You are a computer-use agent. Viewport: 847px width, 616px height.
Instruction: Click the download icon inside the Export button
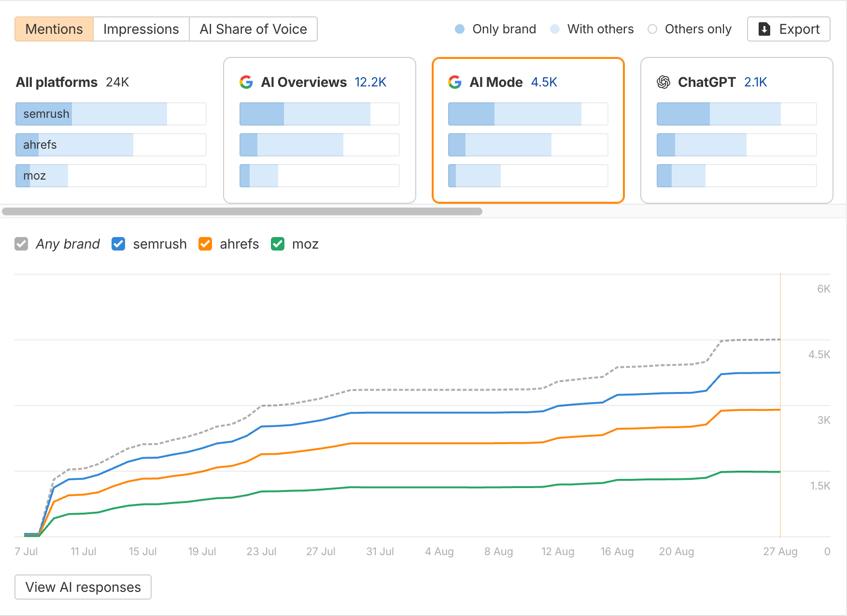(764, 29)
